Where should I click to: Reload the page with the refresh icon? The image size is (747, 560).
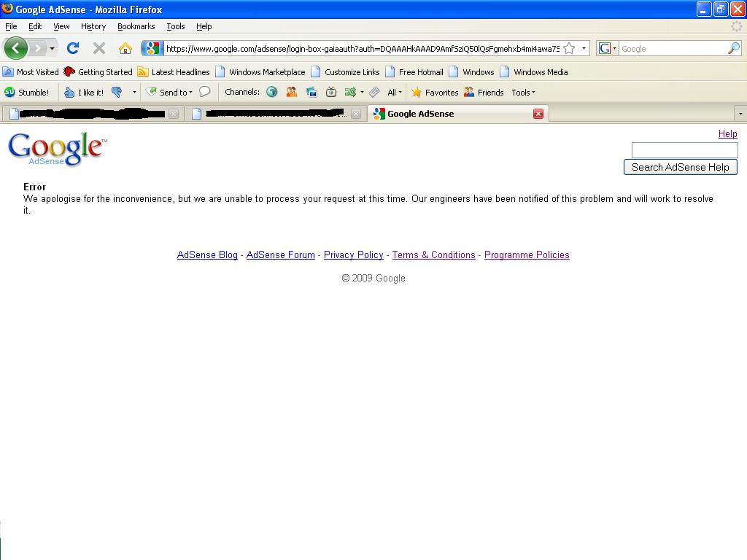tap(73, 48)
